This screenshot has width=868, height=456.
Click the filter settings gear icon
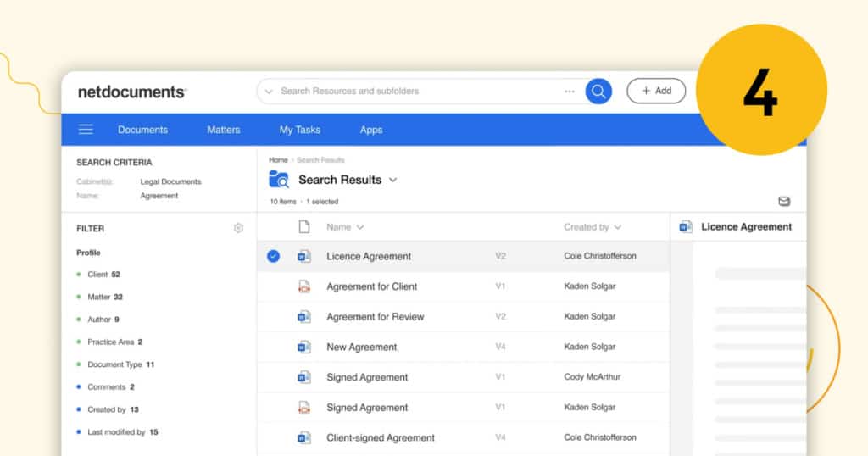pos(238,228)
